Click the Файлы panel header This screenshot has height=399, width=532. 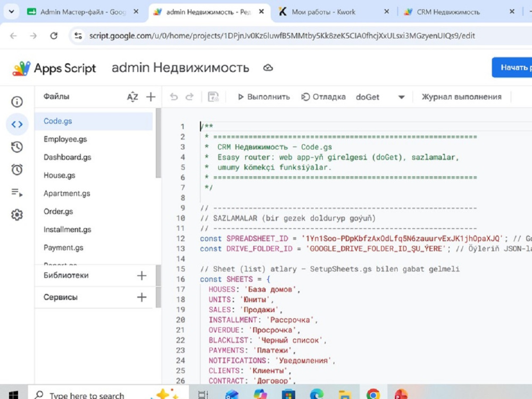pos(56,97)
